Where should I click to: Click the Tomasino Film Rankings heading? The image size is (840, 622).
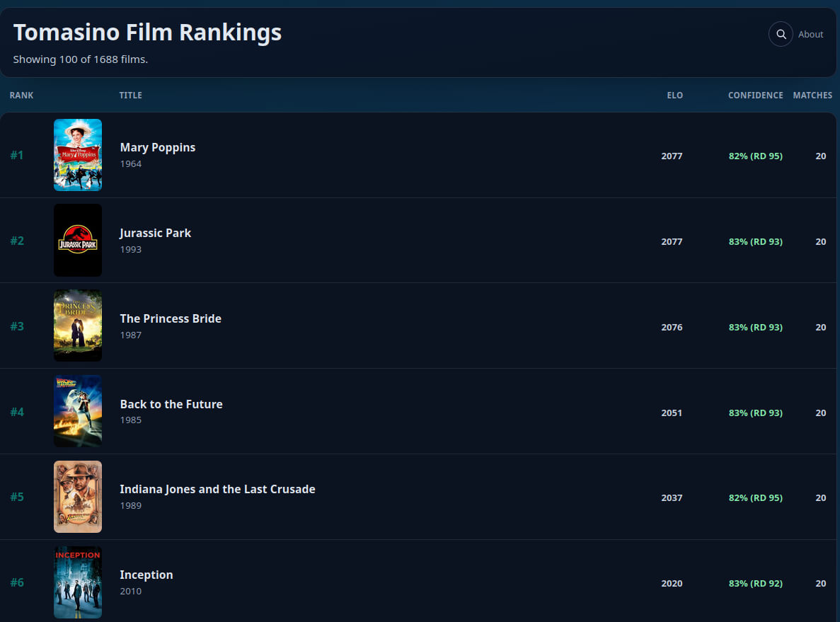[147, 33]
